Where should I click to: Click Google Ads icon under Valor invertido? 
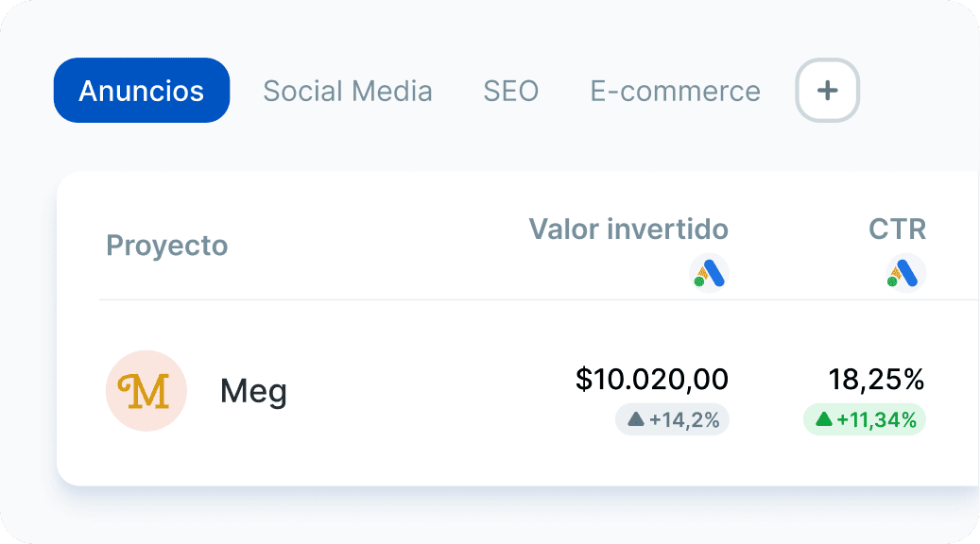pyautogui.click(x=709, y=274)
